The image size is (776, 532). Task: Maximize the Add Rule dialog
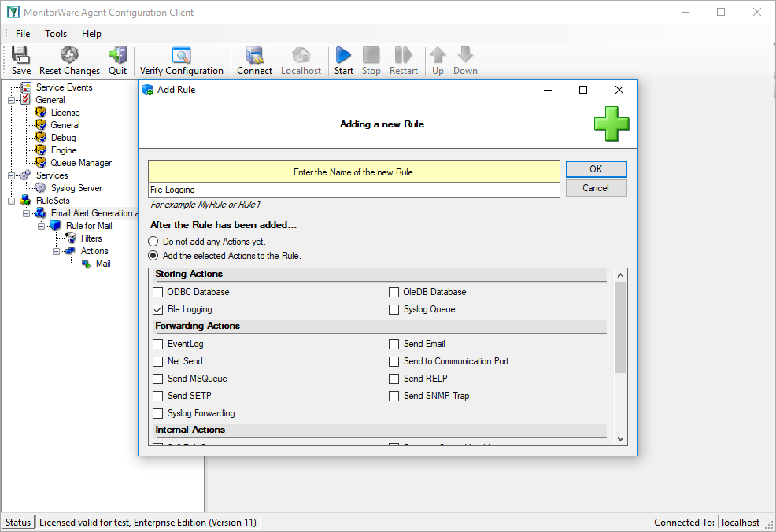click(583, 90)
